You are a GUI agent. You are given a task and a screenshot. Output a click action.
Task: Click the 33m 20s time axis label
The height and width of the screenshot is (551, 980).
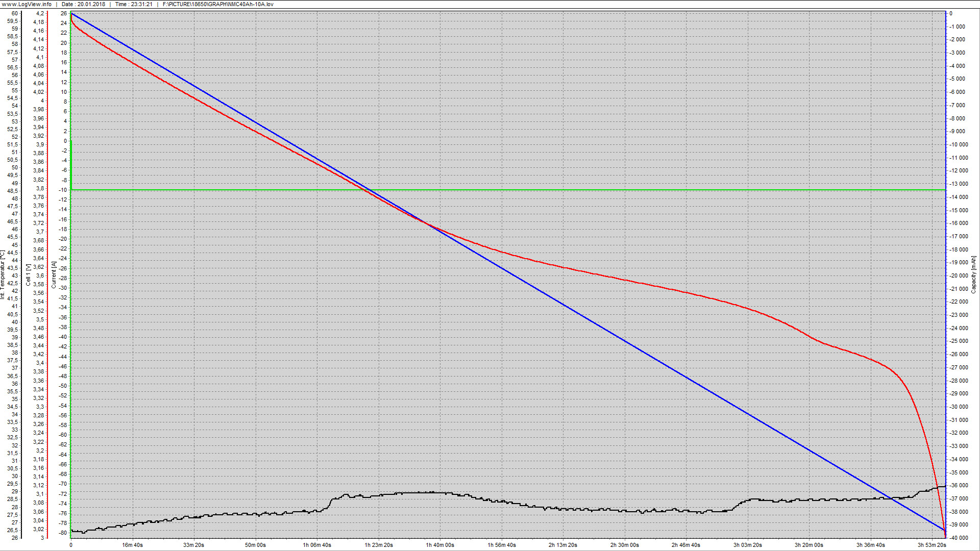pyautogui.click(x=193, y=545)
